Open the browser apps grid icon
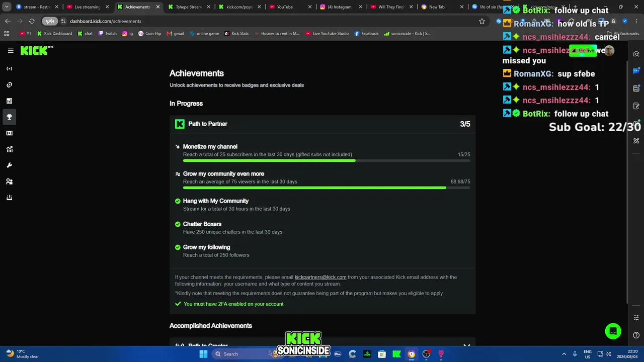Viewport: 644px width, 362px height. (x=7, y=34)
